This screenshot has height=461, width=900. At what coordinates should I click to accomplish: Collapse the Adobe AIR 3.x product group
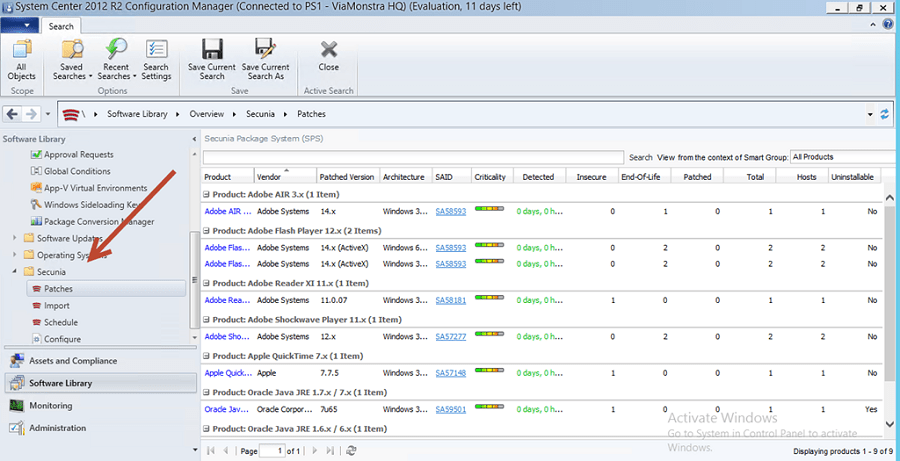tap(207, 195)
